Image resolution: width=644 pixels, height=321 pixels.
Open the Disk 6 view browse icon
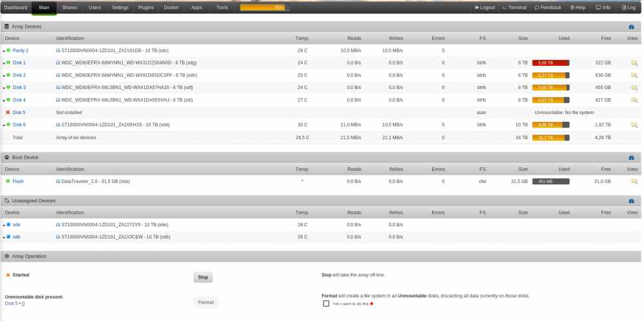pyautogui.click(x=634, y=125)
